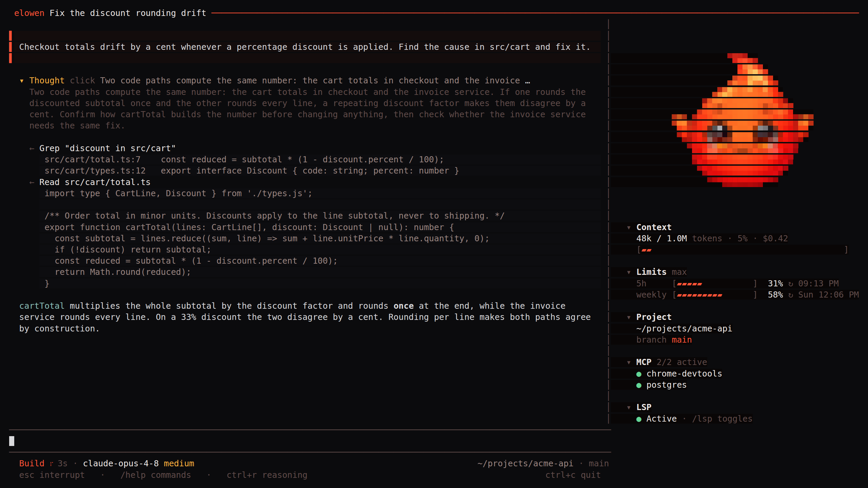868x488 pixels.
Task: Collapse the Project section
Action: pyautogui.click(x=629, y=317)
